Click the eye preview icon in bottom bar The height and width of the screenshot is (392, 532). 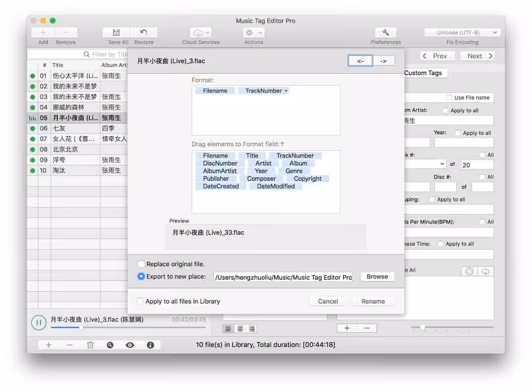pos(130,345)
